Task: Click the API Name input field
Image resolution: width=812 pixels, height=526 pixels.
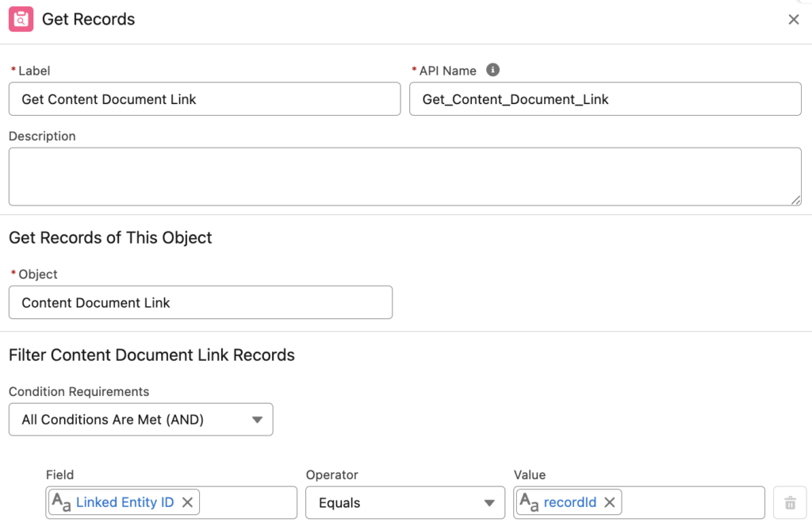Action: (605, 98)
